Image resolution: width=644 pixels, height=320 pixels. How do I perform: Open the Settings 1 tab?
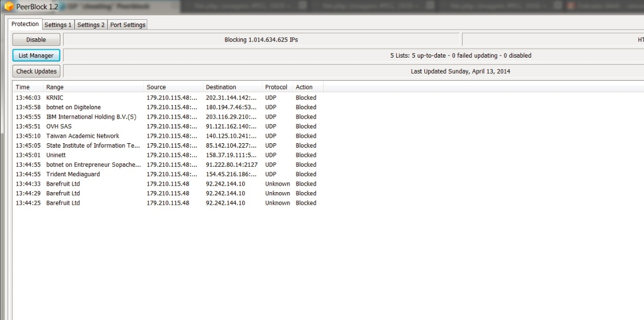58,25
